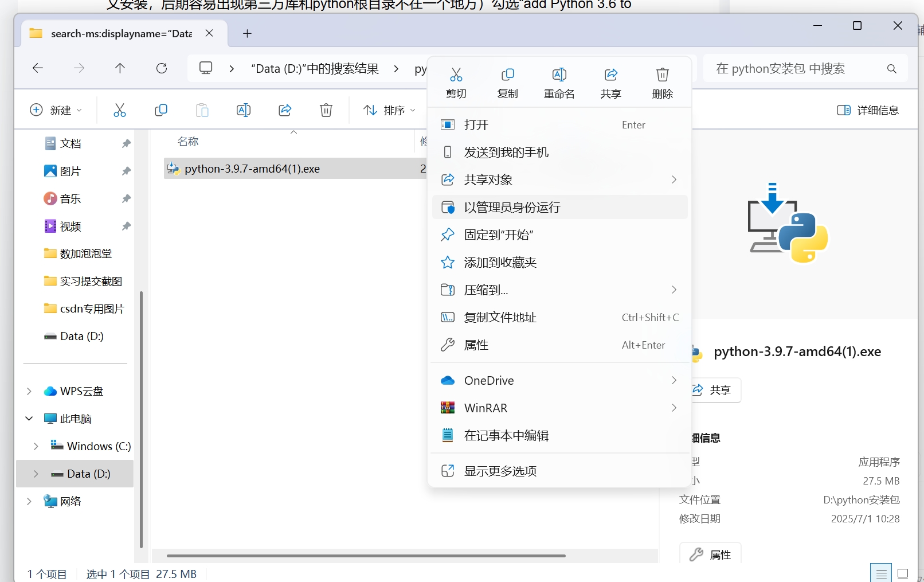The width and height of the screenshot is (924, 582).
Task: Switch to large icons view icon
Action: (x=903, y=573)
